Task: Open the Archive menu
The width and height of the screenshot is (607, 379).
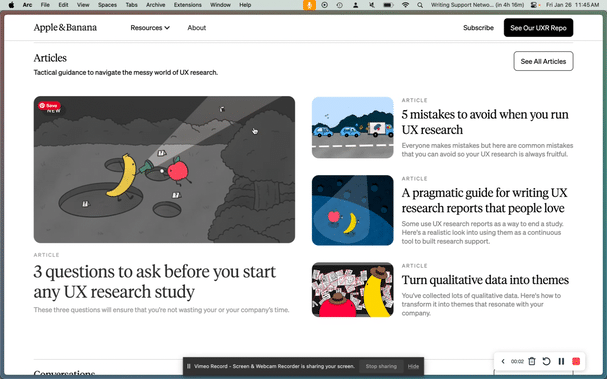Action: [x=156, y=5]
